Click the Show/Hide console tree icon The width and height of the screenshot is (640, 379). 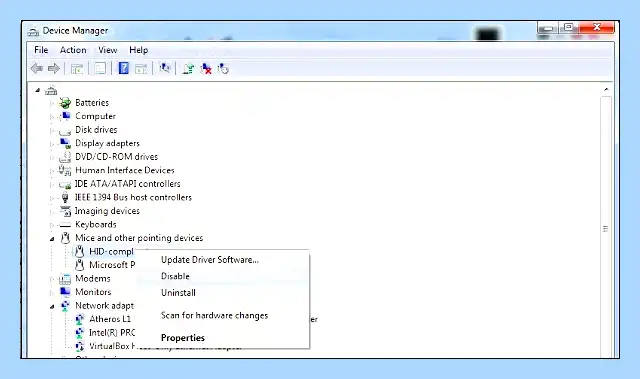click(77, 69)
